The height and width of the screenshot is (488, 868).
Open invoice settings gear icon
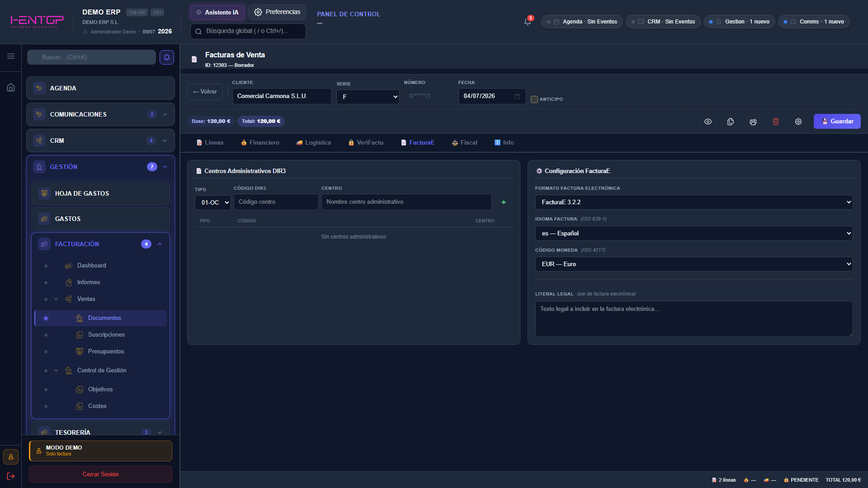798,122
